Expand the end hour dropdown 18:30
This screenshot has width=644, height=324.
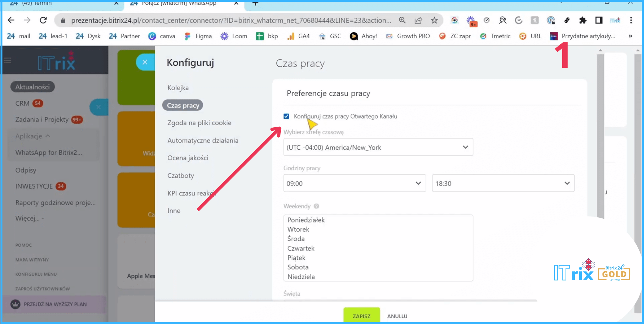point(503,184)
